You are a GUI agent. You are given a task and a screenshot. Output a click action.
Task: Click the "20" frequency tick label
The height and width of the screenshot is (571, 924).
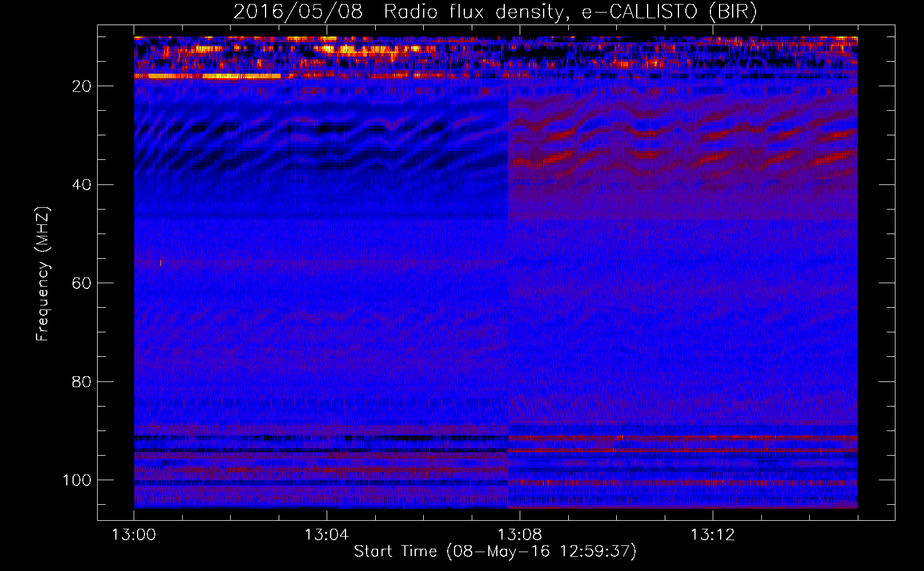[x=82, y=86]
